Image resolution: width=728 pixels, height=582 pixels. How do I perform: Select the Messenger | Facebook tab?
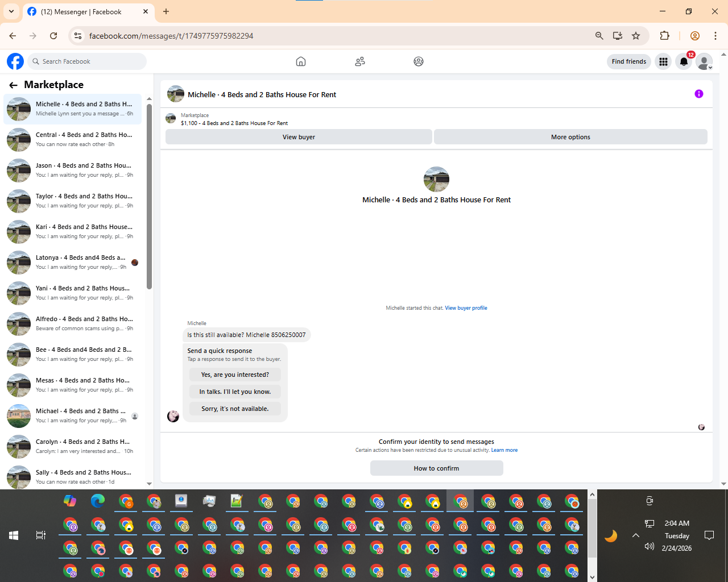pos(88,11)
